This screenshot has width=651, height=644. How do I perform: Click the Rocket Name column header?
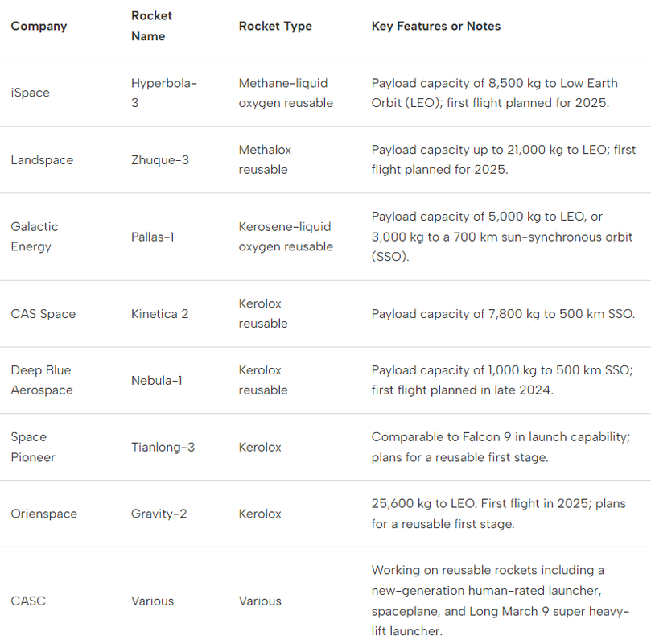151,27
